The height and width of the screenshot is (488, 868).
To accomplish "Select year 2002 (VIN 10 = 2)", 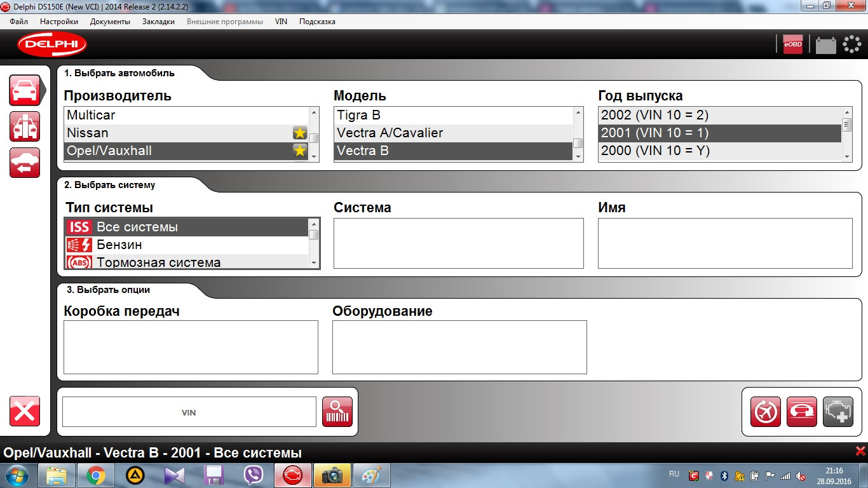I will pos(721,115).
